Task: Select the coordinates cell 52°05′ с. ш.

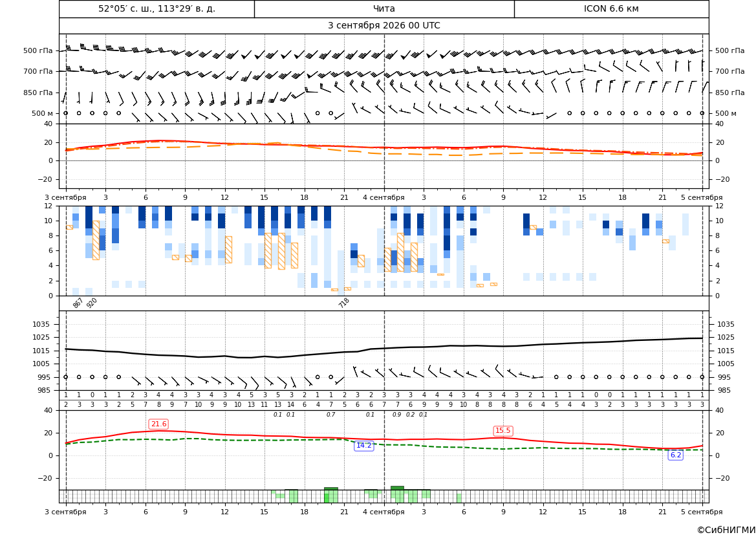Action: (157, 8)
